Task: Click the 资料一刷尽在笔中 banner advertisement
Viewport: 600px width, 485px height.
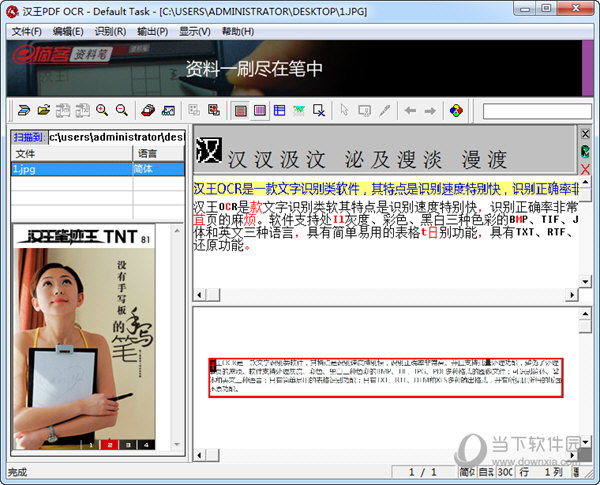Action: 294,68
